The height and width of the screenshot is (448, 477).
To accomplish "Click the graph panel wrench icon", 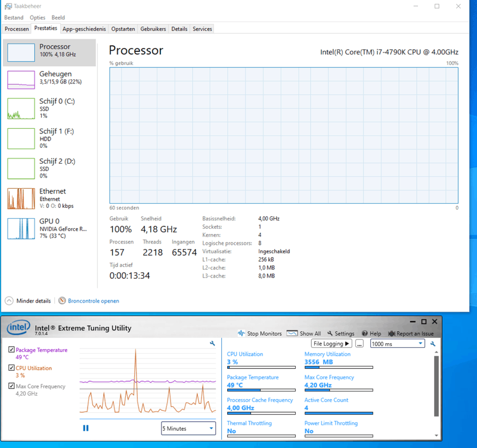I will click(212, 343).
